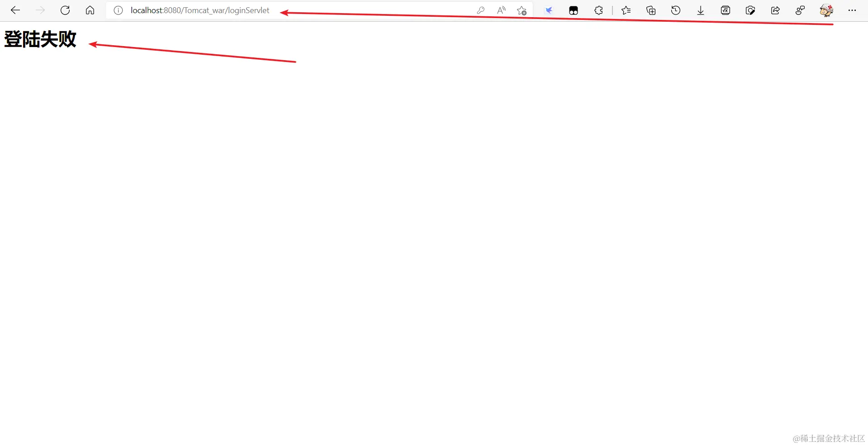Screen dimensions: 868x446
Task: Open saved passwords key icon
Action: pyautogui.click(x=481, y=10)
